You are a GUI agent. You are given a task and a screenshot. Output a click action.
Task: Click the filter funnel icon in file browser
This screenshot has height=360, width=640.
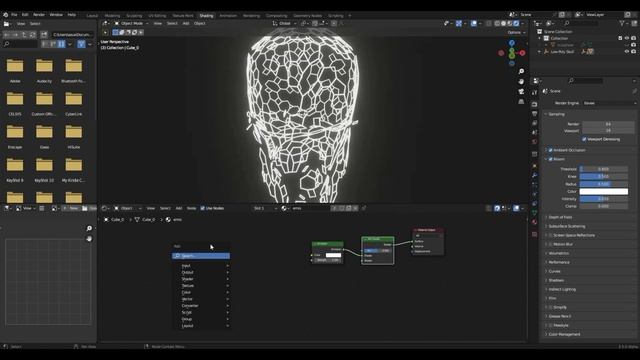(x=81, y=44)
